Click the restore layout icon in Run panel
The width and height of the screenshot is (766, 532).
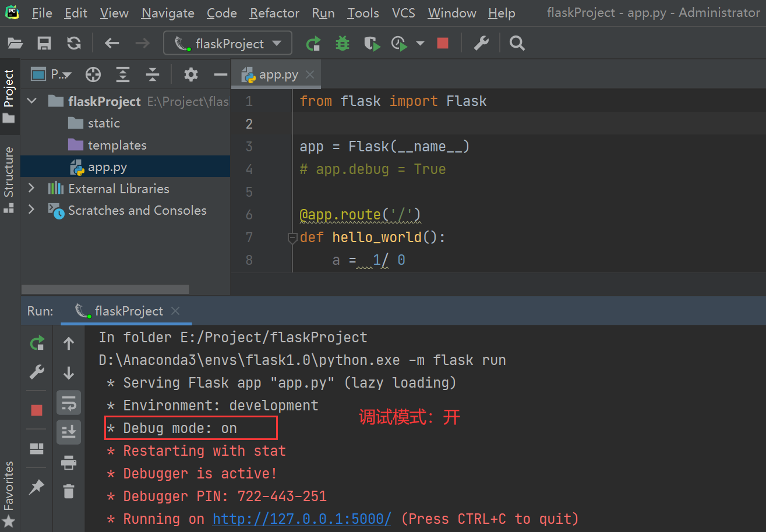pyautogui.click(x=37, y=448)
